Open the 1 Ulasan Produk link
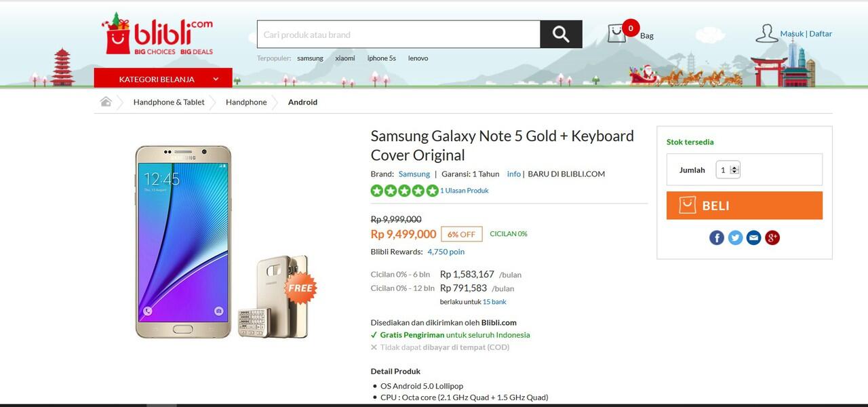Screen dimensions: 868x407 (464, 191)
